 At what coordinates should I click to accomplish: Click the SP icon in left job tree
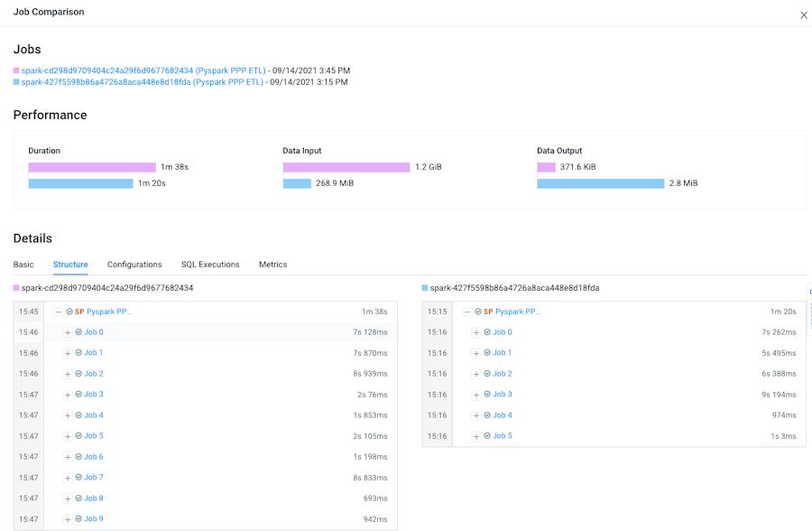pos(79,312)
